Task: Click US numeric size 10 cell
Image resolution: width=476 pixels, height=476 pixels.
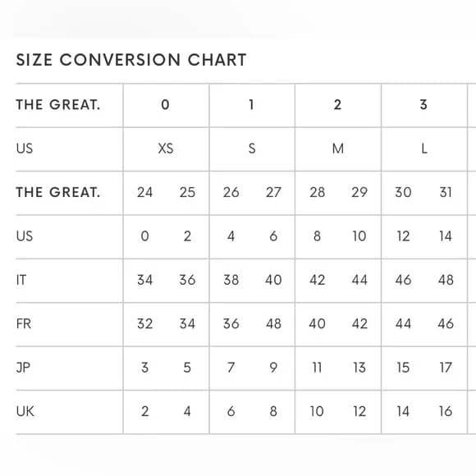Action: click(x=359, y=236)
